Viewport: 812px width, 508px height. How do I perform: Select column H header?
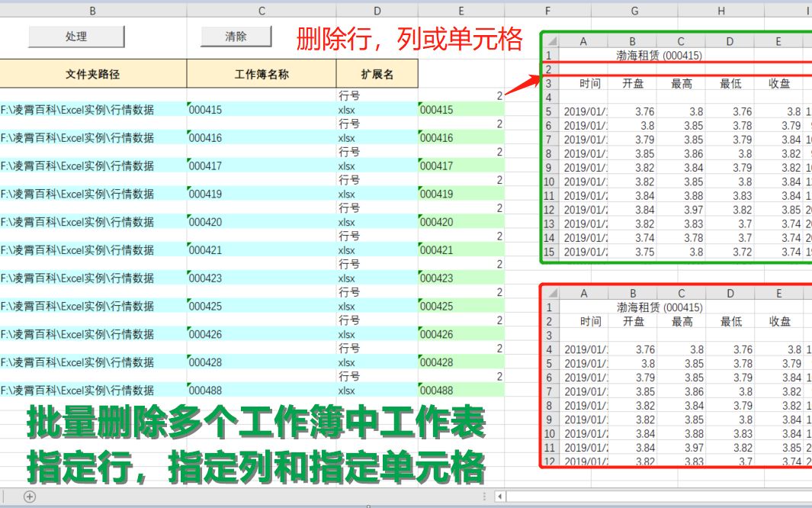721,11
